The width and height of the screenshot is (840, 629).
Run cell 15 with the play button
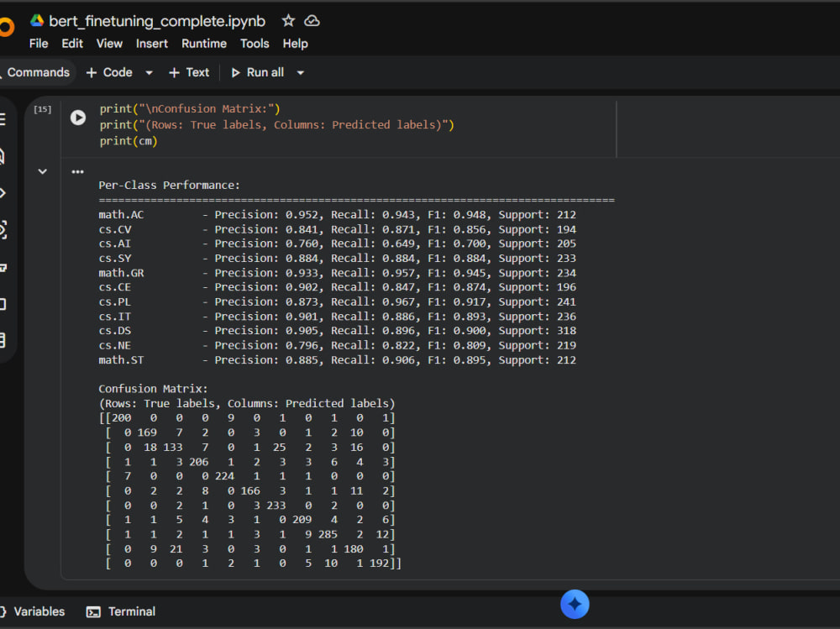78,118
